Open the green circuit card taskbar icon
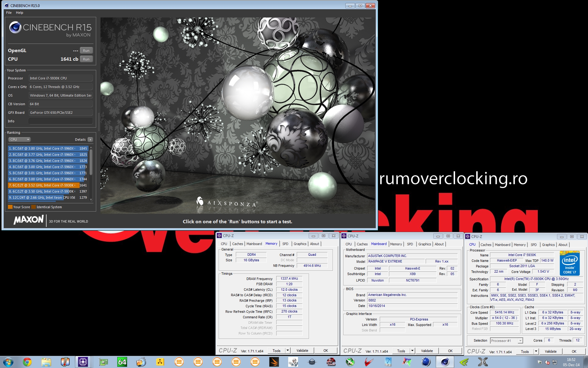 pyautogui.click(x=104, y=362)
